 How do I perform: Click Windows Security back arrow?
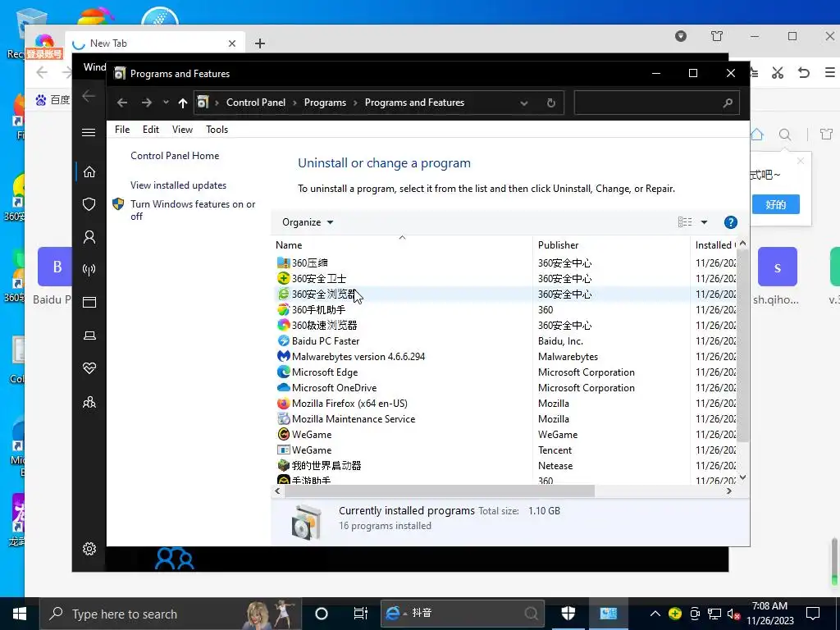[89, 96]
